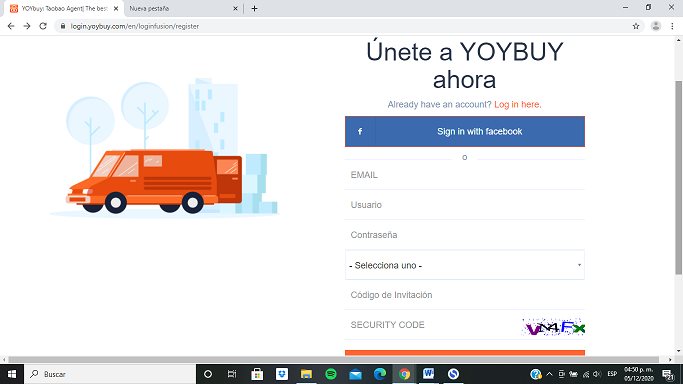Open network settings from the tray
The image size is (683, 384).
point(585,374)
